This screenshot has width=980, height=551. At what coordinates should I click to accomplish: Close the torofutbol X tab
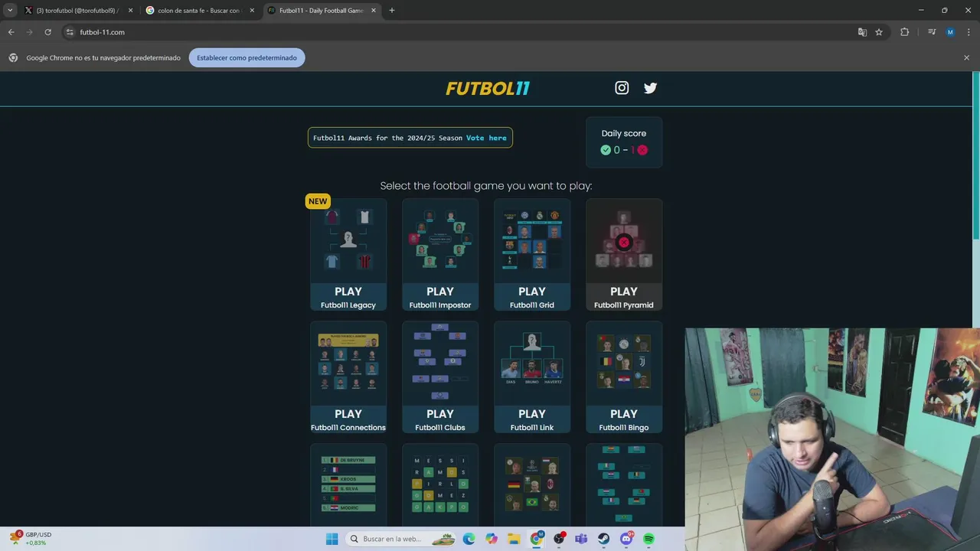point(130,11)
